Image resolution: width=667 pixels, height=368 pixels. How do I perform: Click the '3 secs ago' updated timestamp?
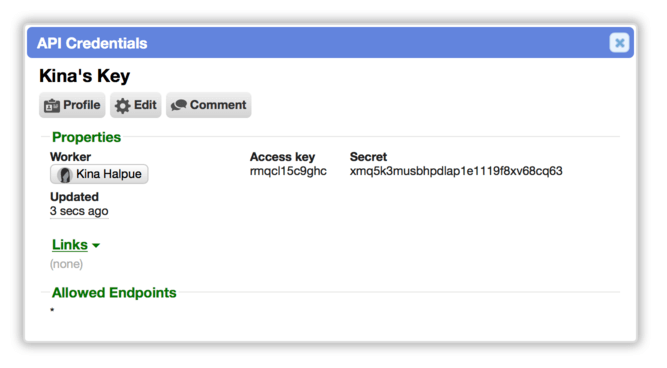79,211
